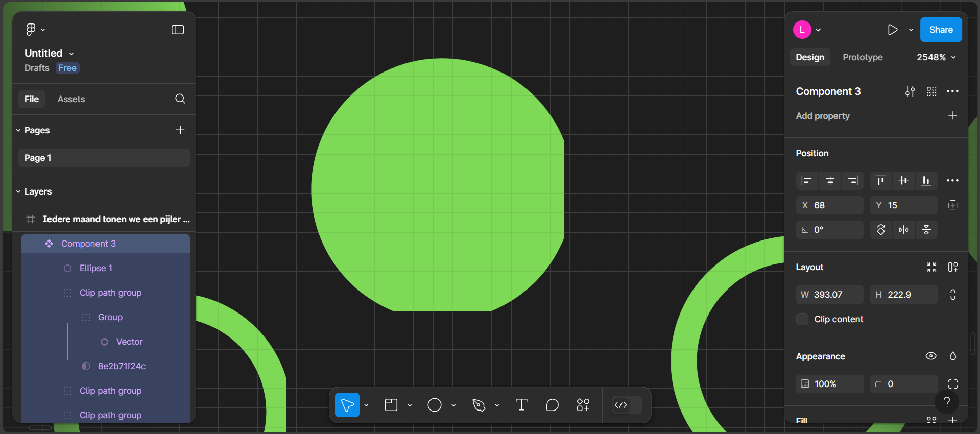Open Move tool options chevron
Viewport: 980px width, 434px height.
tap(366, 405)
